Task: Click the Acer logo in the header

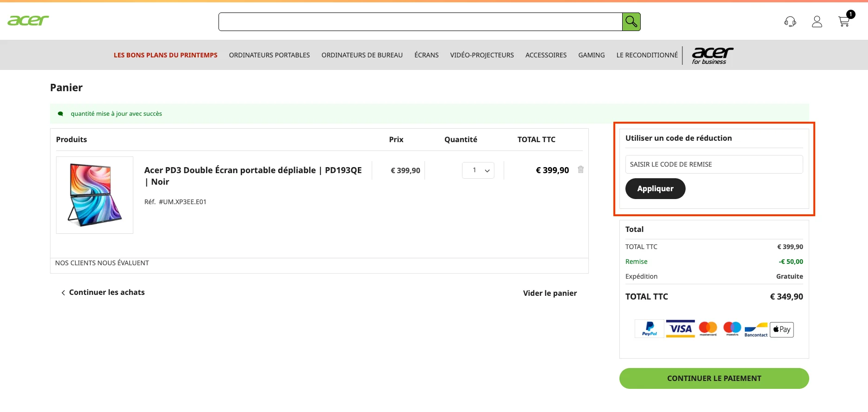Action: [28, 20]
